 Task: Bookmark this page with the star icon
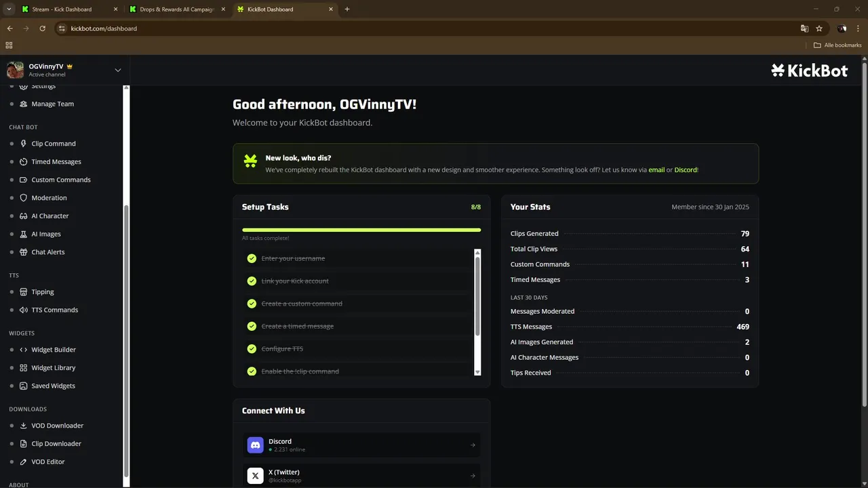[819, 28]
